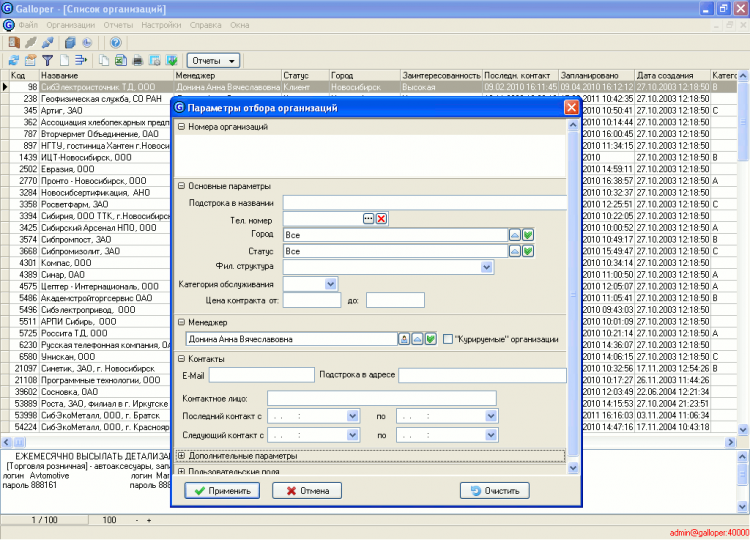Open the Организации menu
Screen dimensions: 750x540
coord(70,23)
